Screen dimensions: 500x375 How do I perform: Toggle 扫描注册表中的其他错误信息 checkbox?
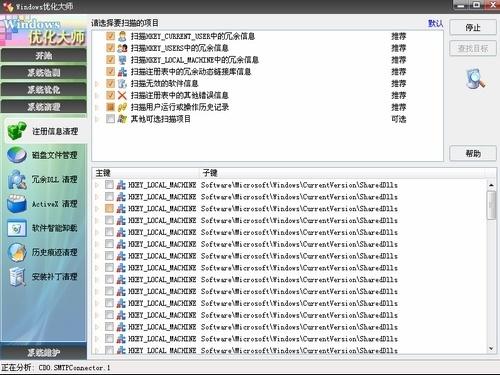tap(110, 95)
